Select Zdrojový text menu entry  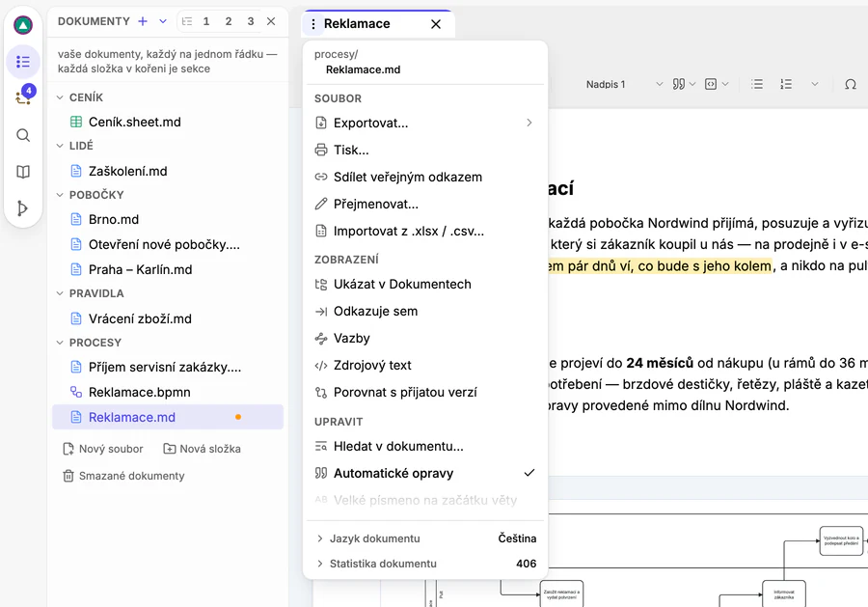pos(425,366)
